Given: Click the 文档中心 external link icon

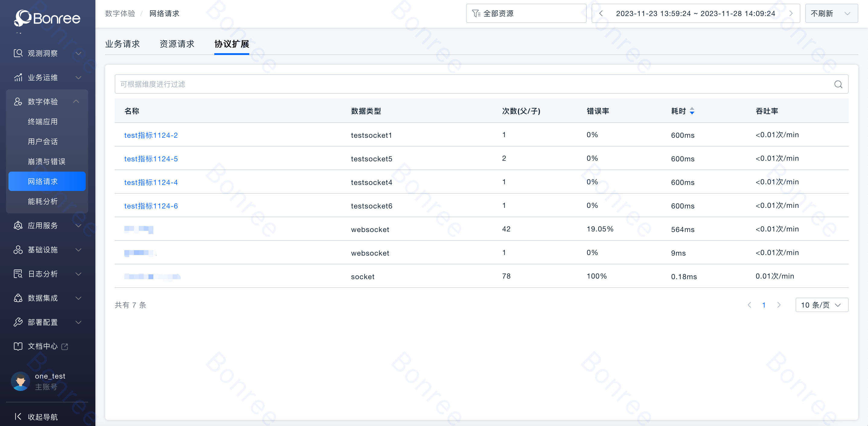Looking at the screenshot, I should [x=65, y=347].
